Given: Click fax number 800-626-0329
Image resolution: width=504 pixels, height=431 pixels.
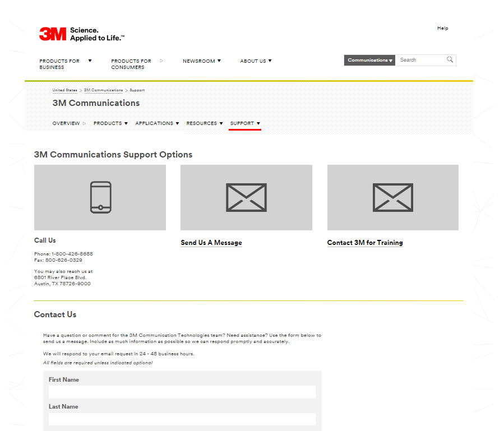Looking at the screenshot, I should 64,260.
